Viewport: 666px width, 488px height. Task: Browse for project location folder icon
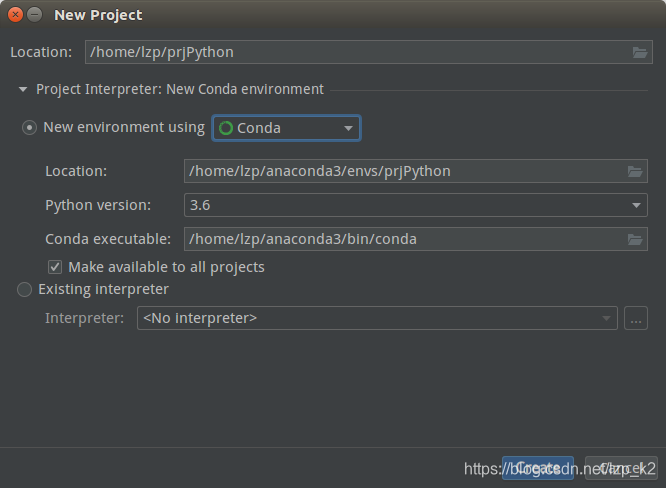point(640,52)
